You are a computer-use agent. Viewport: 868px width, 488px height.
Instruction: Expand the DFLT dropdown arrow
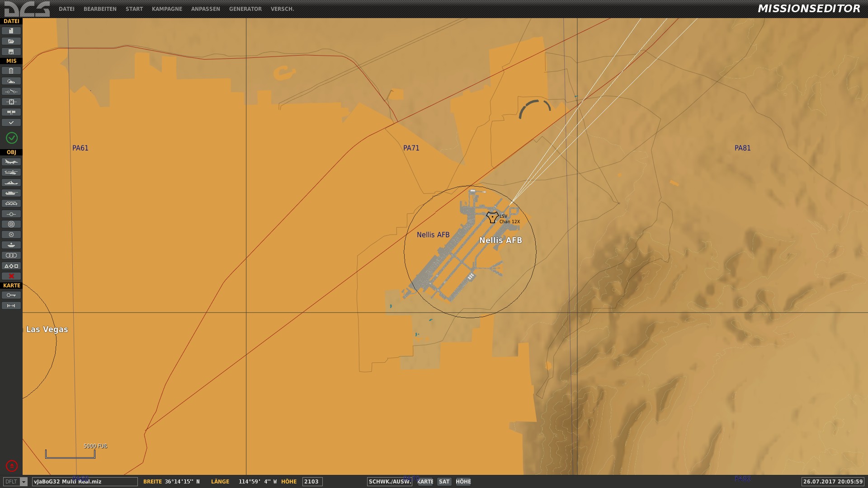coord(24,482)
